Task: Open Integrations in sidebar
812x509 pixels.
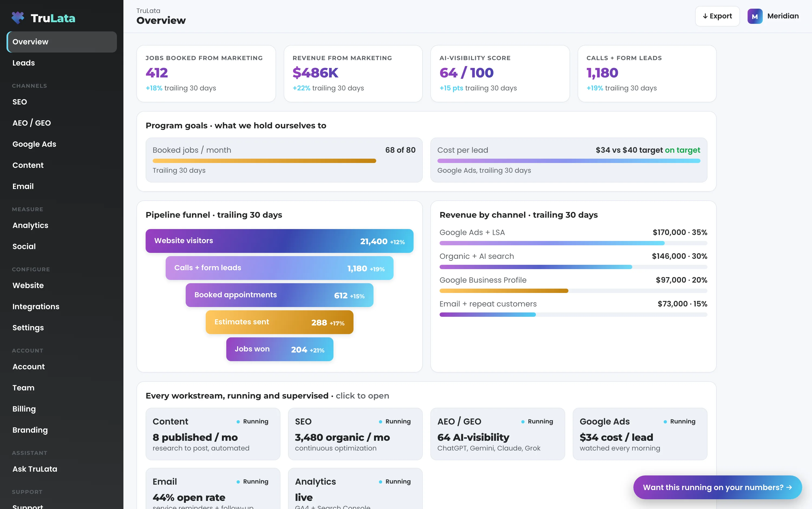Action: (x=62, y=307)
